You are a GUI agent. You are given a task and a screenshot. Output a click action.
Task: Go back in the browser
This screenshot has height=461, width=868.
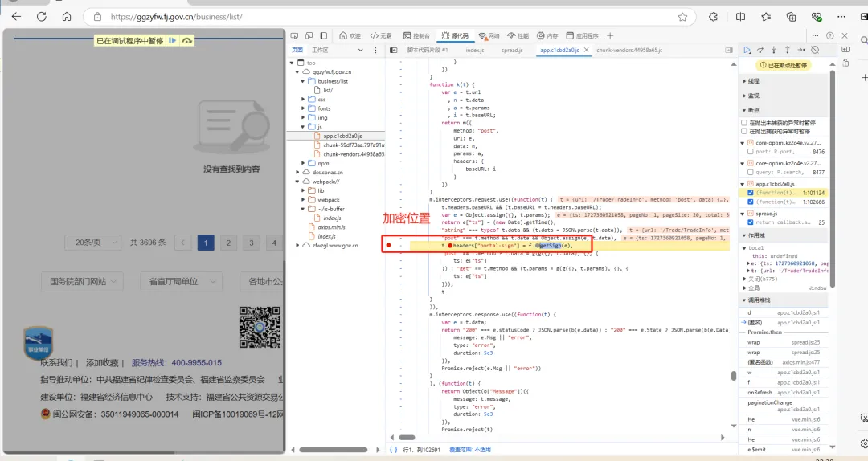(x=16, y=17)
